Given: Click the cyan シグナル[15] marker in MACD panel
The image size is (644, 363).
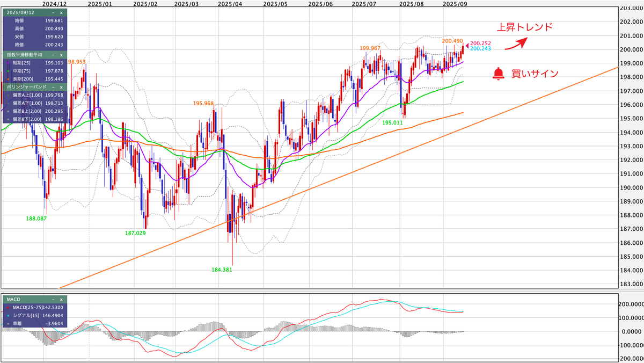Looking at the screenshot, I should [8, 315].
